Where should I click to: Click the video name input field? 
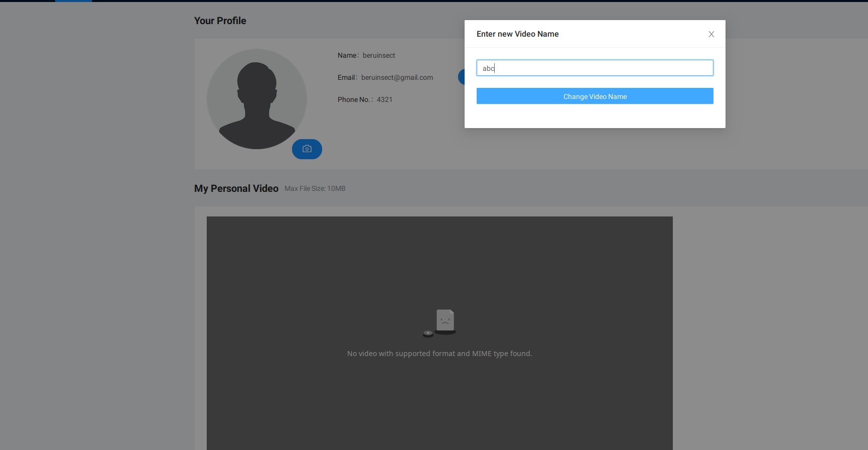pyautogui.click(x=595, y=68)
